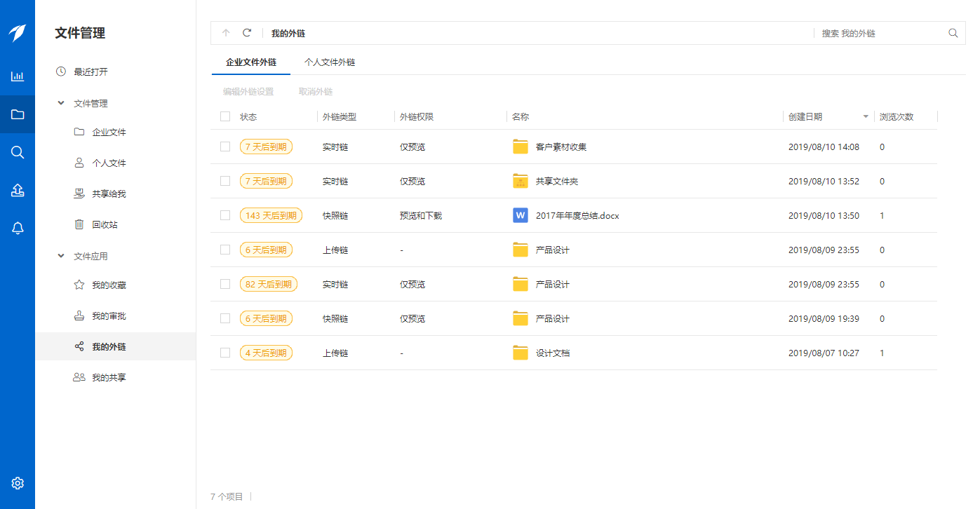Click the Word icon of 2017年年度总结.docx
This screenshot has height=509, width=980.
click(520, 215)
